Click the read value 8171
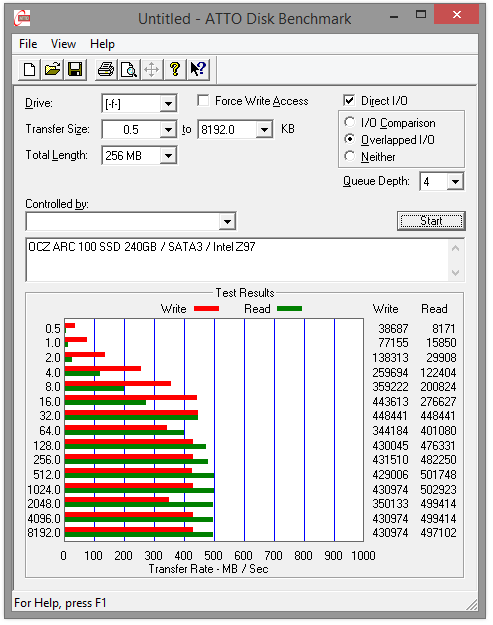Viewport: 493px width, 625px height. 444,328
